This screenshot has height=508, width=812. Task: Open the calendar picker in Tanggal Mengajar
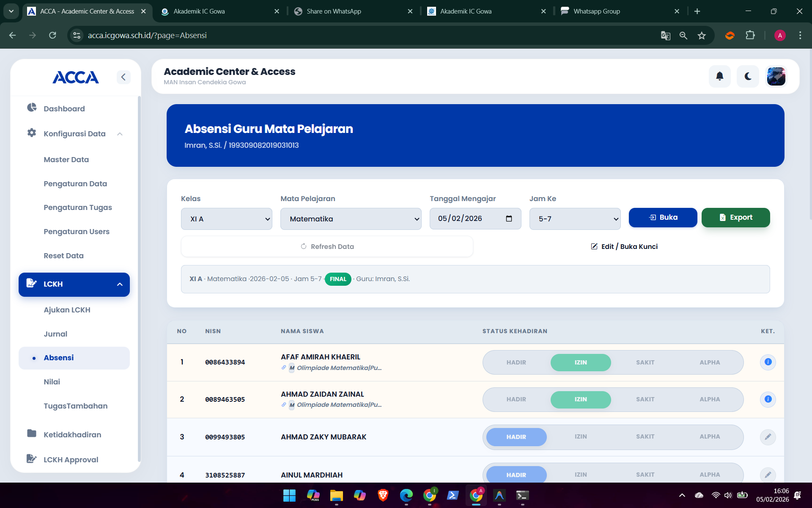tap(509, 218)
